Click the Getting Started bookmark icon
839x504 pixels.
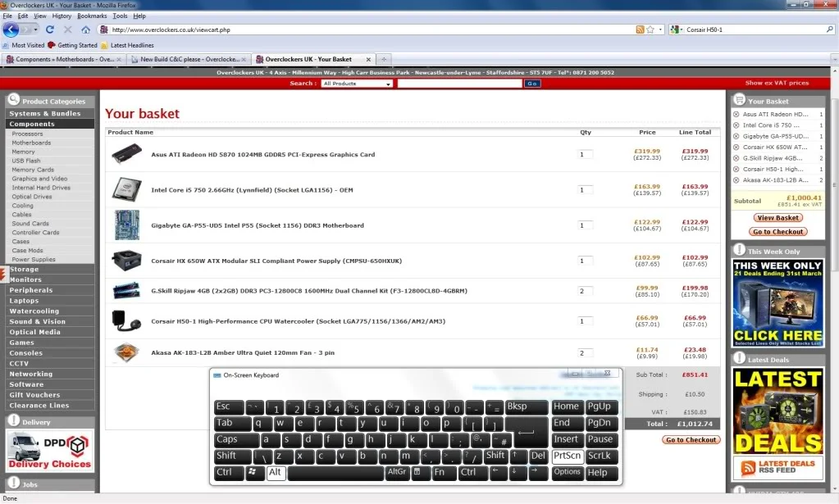(52, 45)
